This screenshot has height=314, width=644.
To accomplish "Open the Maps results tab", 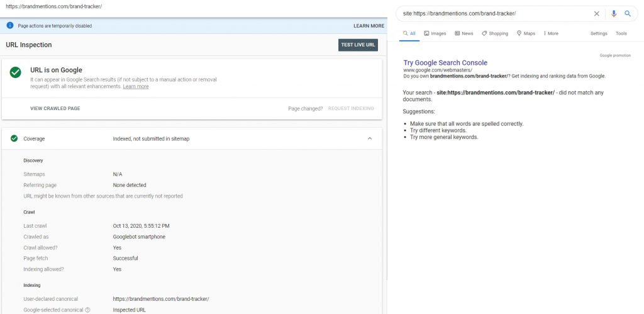I will point(526,34).
